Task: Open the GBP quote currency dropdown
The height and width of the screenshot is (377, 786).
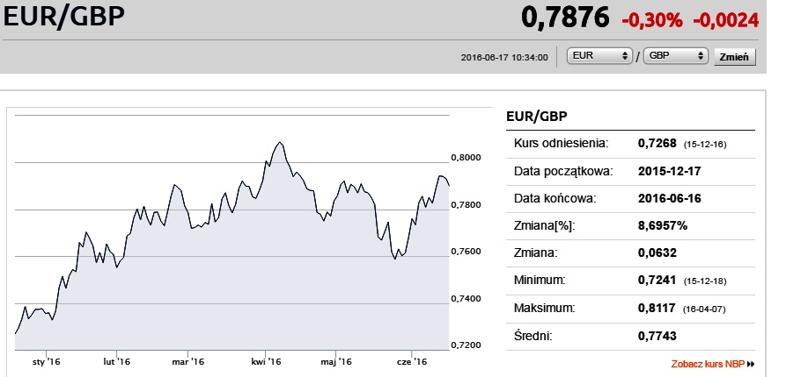Action: point(676,56)
